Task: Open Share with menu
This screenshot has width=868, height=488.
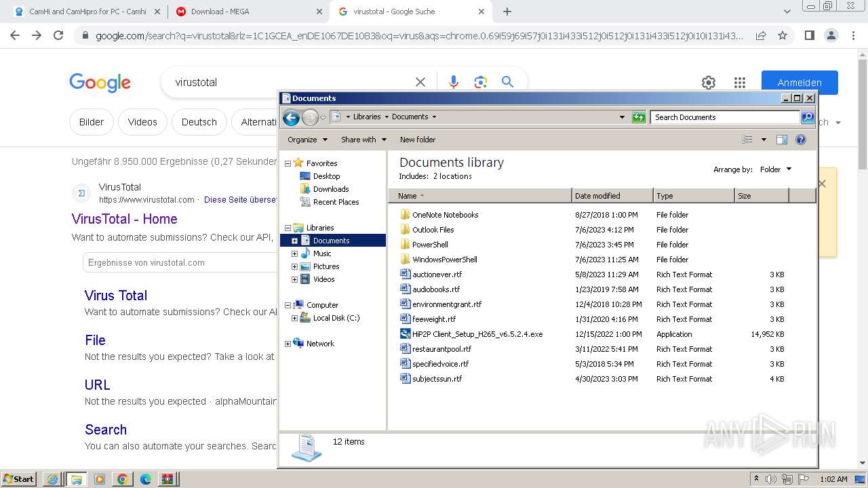Action: (x=363, y=140)
